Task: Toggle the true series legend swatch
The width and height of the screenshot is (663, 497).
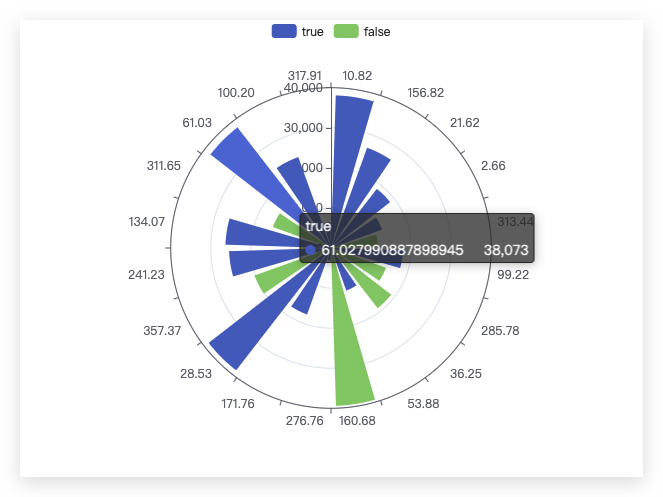Action: coord(284,31)
